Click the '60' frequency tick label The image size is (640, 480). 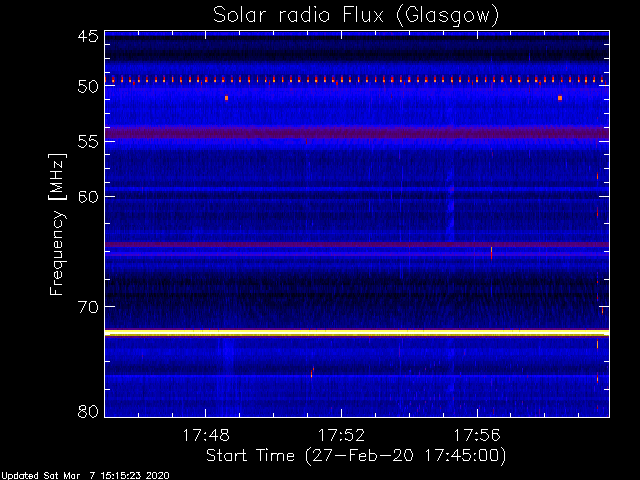88,196
